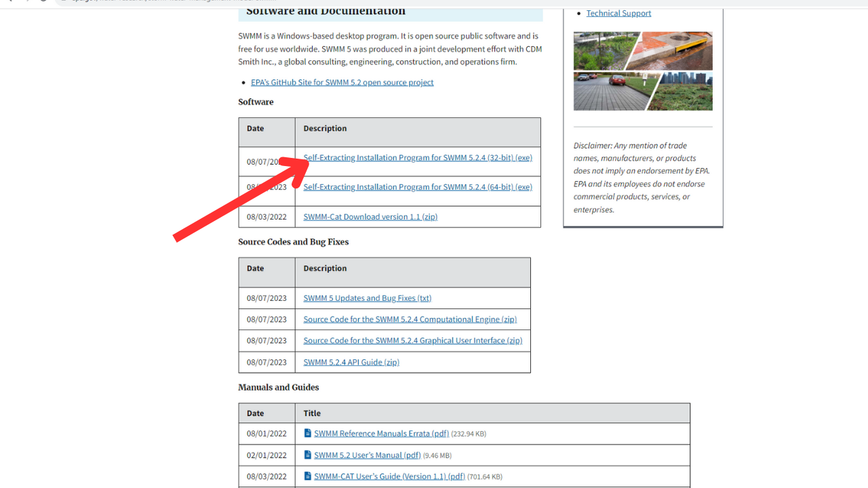This screenshot has height=488, width=868.
Task: Navigate back using the browser back arrow
Action: (x=9, y=3)
